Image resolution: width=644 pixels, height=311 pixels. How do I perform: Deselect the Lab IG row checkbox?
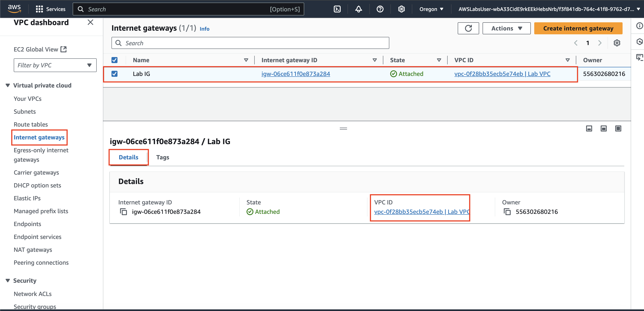[x=114, y=74]
